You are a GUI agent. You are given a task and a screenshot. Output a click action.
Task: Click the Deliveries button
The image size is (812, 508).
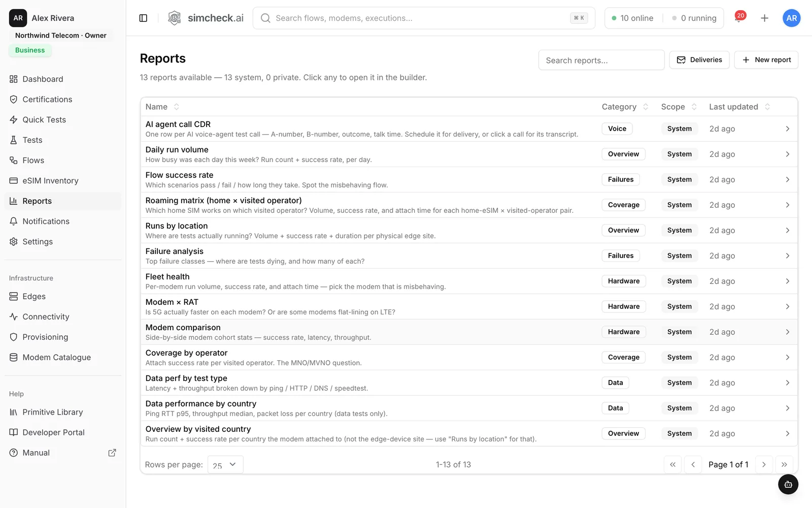click(699, 60)
